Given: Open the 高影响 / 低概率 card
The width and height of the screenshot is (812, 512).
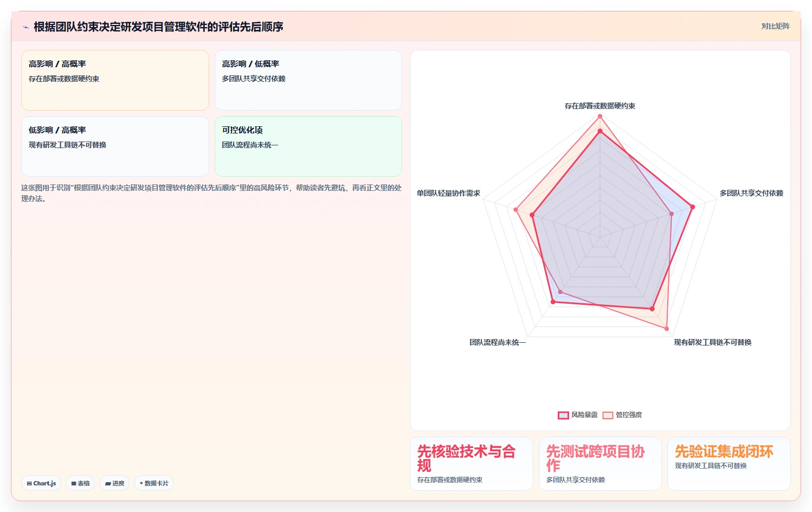Looking at the screenshot, I should [x=308, y=80].
